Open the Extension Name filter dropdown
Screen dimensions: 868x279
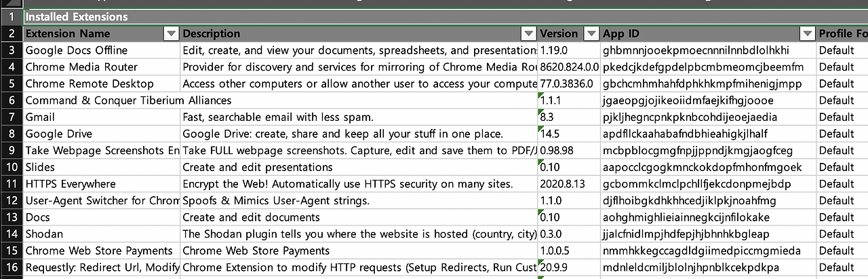point(172,33)
